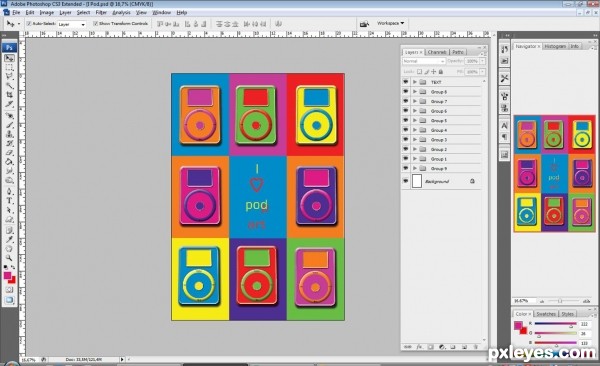Select the Group 7 layer name
Viewport: 600px width, 366px height.
(439, 101)
